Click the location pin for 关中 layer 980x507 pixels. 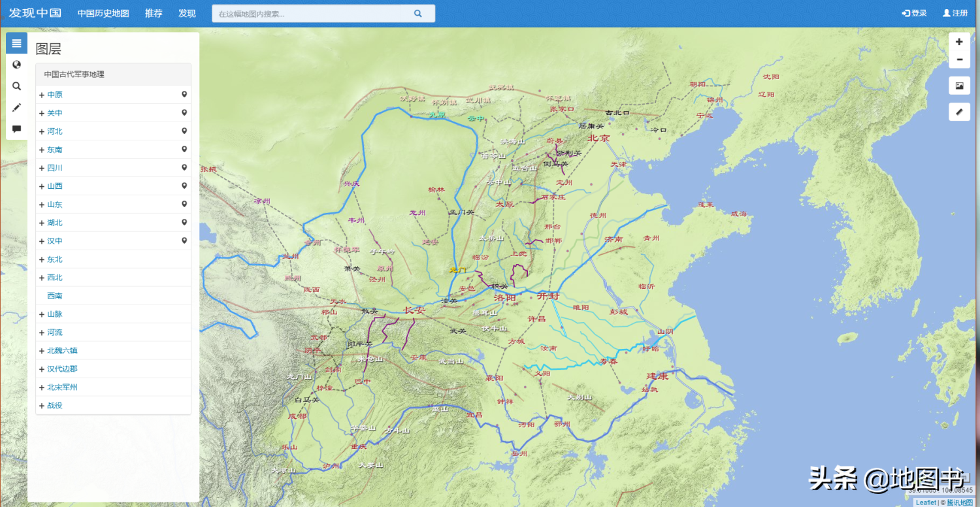tap(184, 113)
